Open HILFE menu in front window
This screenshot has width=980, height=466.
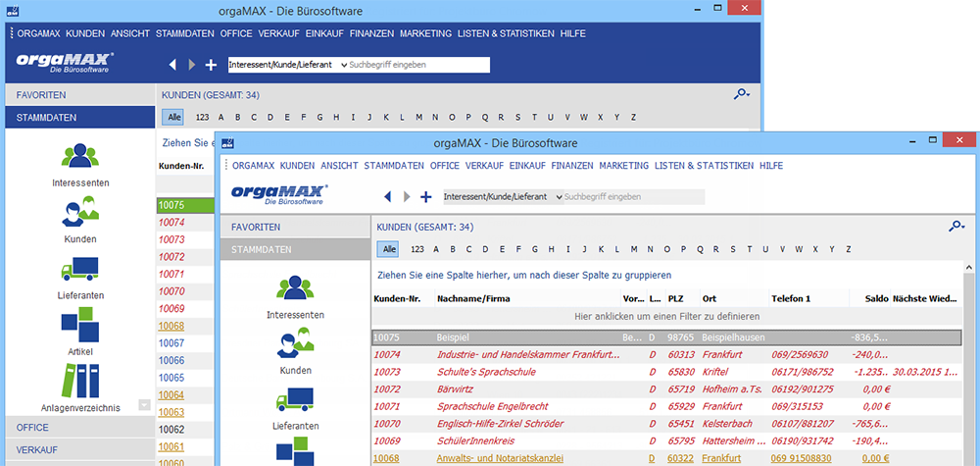771,166
